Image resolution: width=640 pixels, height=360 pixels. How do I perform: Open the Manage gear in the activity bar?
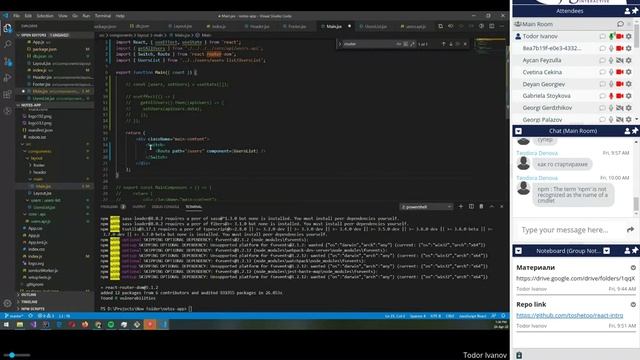pyautogui.click(x=7, y=303)
